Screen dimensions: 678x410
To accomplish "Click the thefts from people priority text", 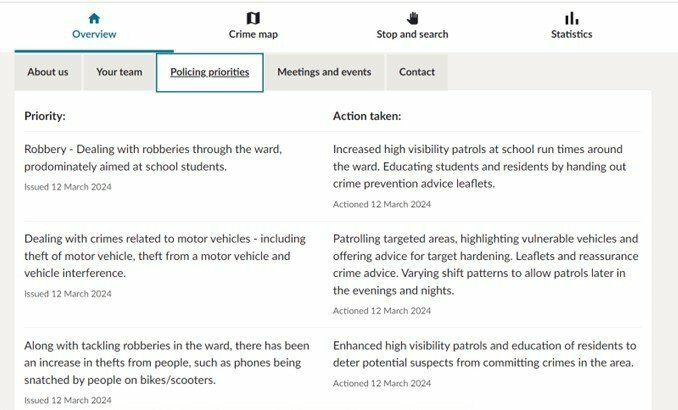I will 167,363.
